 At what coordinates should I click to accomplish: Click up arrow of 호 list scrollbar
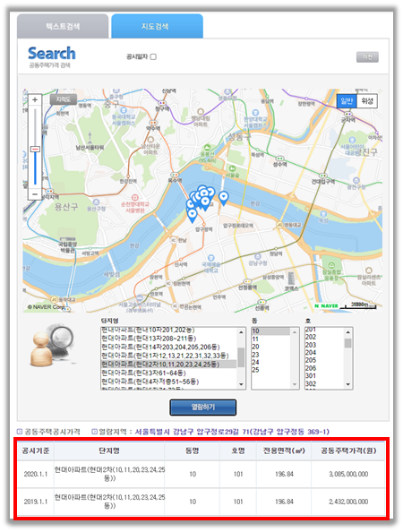347,331
